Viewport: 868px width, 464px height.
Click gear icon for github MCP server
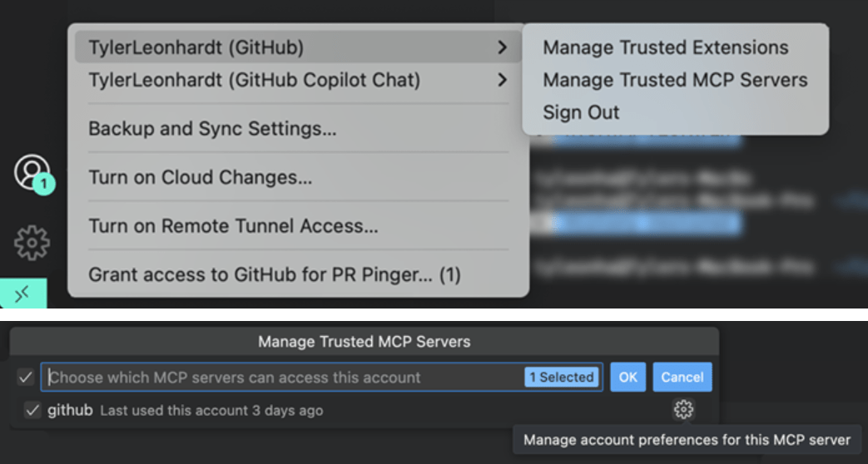point(683,409)
